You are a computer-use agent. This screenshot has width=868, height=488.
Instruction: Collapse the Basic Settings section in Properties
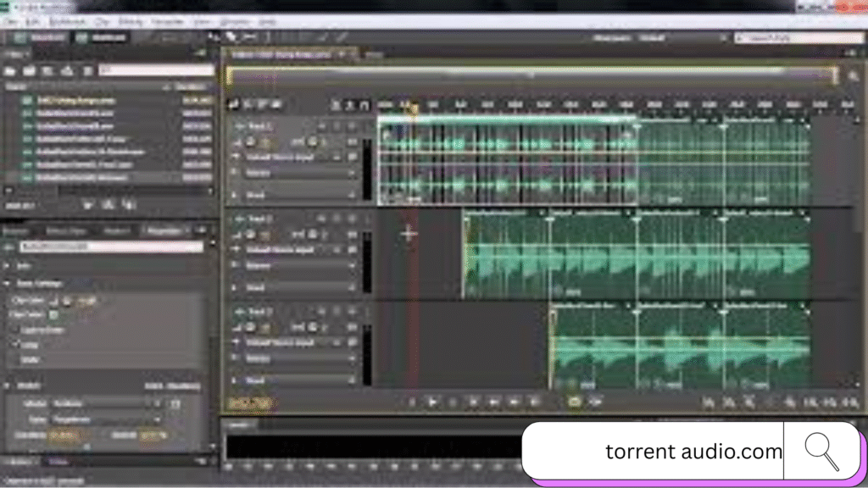click(8, 284)
